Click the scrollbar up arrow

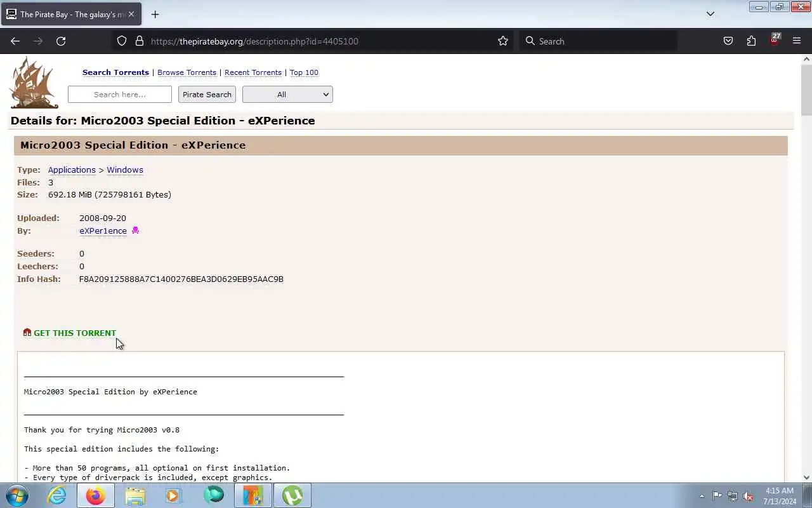pyautogui.click(x=806, y=59)
